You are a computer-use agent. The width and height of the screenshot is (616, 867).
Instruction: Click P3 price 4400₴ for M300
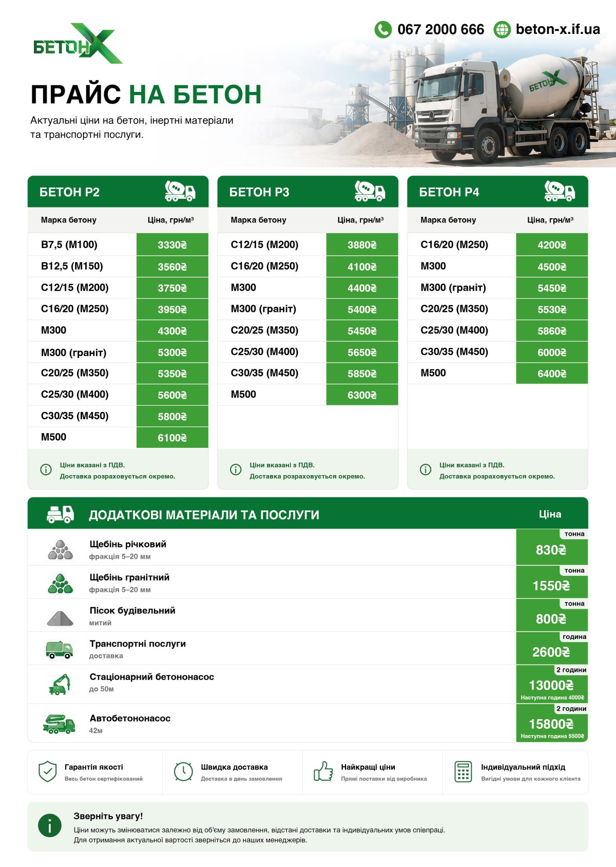(362, 288)
